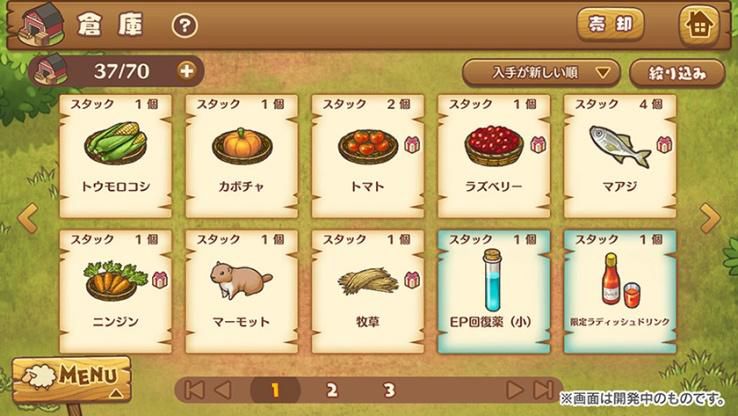This screenshot has height=416, width=738.
Task: Jump to the first page
Action: point(194,390)
